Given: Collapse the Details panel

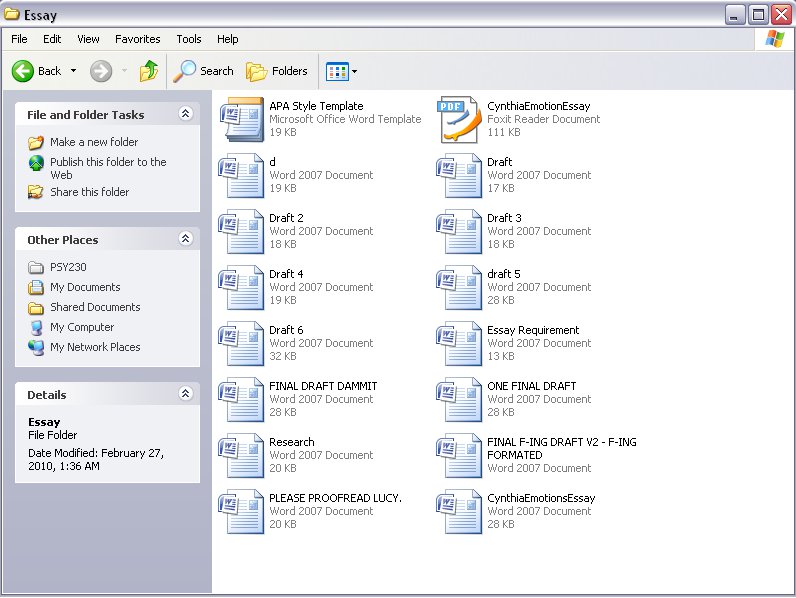Looking at the screenshot, I should click(x=185, y=394).
